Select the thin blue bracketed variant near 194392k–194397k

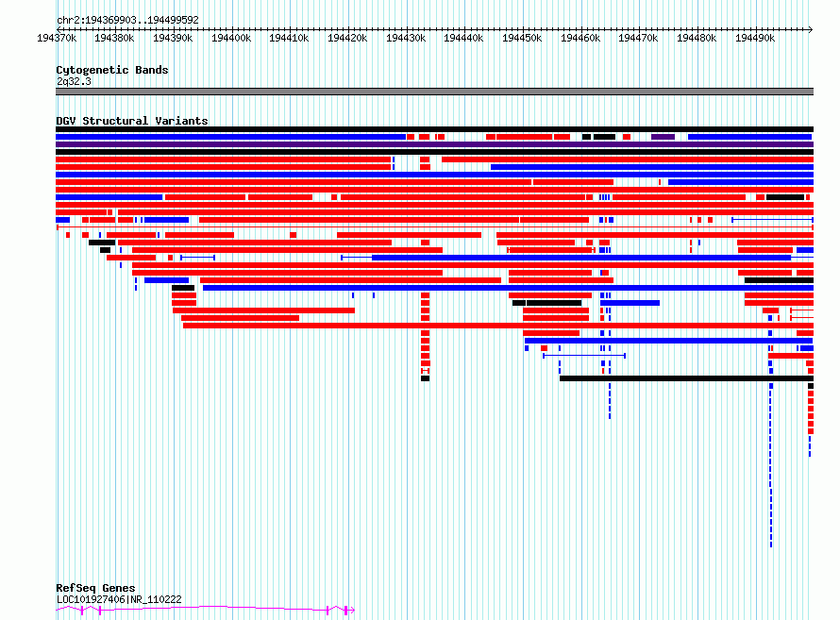point(197,258)
